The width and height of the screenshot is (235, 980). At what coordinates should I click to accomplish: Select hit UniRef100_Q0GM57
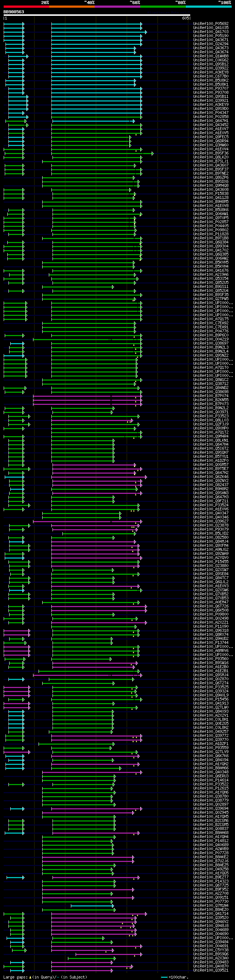(211, 465)
